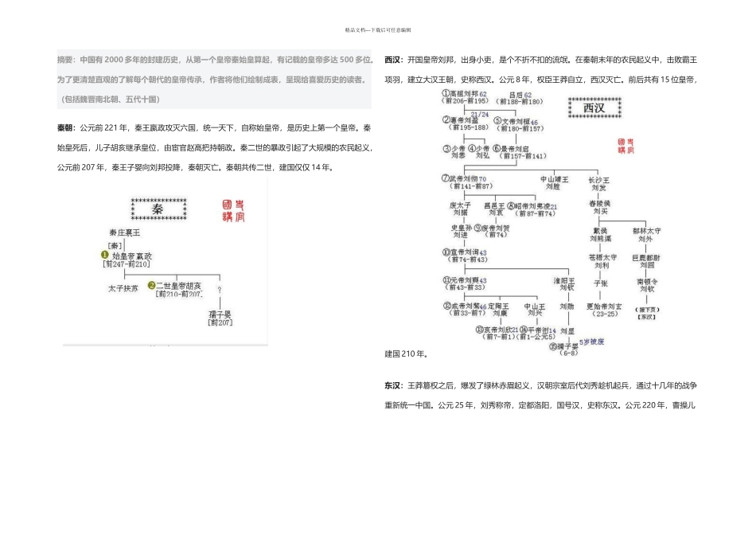Select the 长沙王刘发 node
Screen dimensions: 756x535
tap(598, 184)
